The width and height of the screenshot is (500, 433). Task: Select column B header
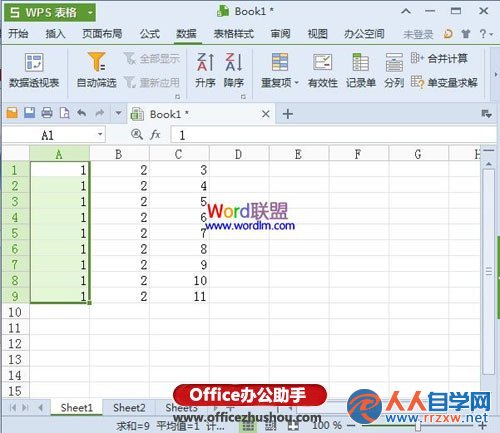[x=119, y=154]
